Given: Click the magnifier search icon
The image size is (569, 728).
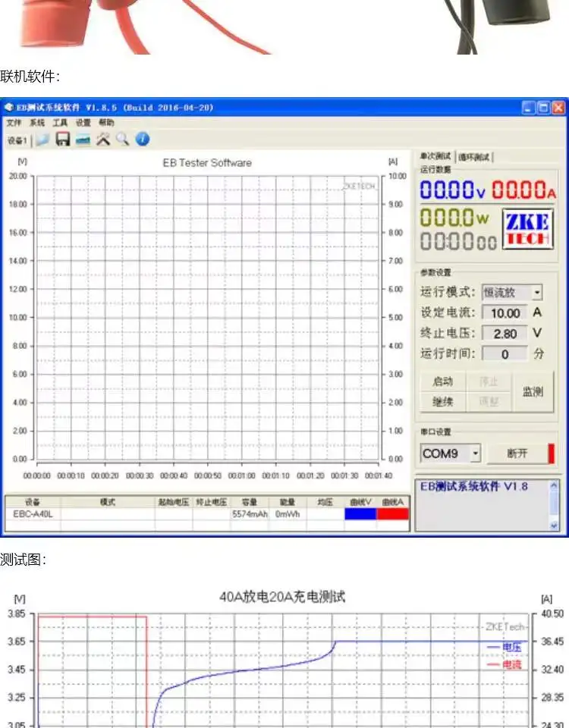Looking at the screenshot, I should (122, 140).
